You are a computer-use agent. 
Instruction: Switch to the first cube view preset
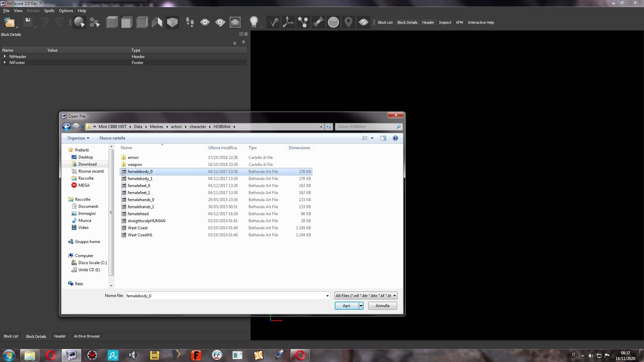click(112, 22)
